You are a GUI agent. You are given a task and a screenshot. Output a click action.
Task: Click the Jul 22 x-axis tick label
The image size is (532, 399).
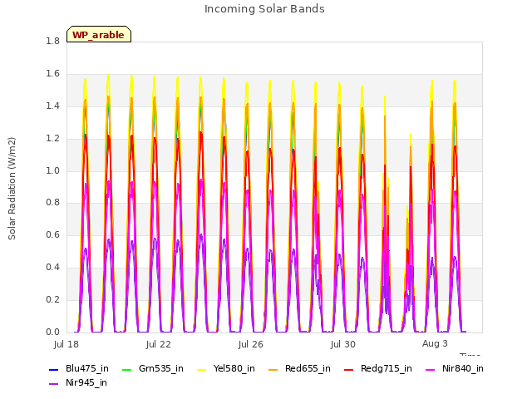point(159,344)
